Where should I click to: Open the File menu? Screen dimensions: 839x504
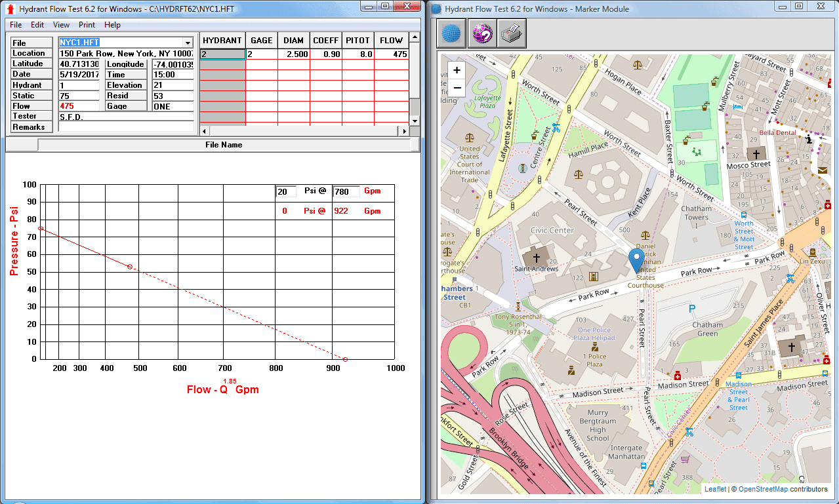pyautogui.click(x=16, y=25)
